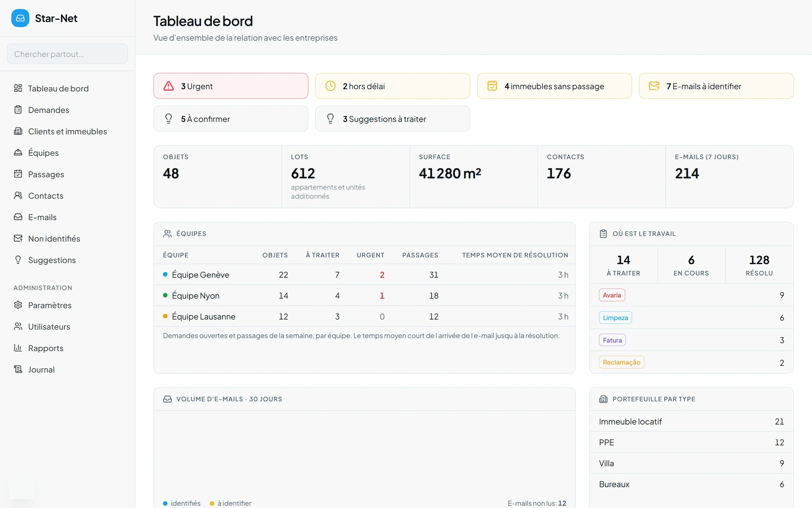Click the Avaria category tag

pyautogui.click(x=612, y=295)
